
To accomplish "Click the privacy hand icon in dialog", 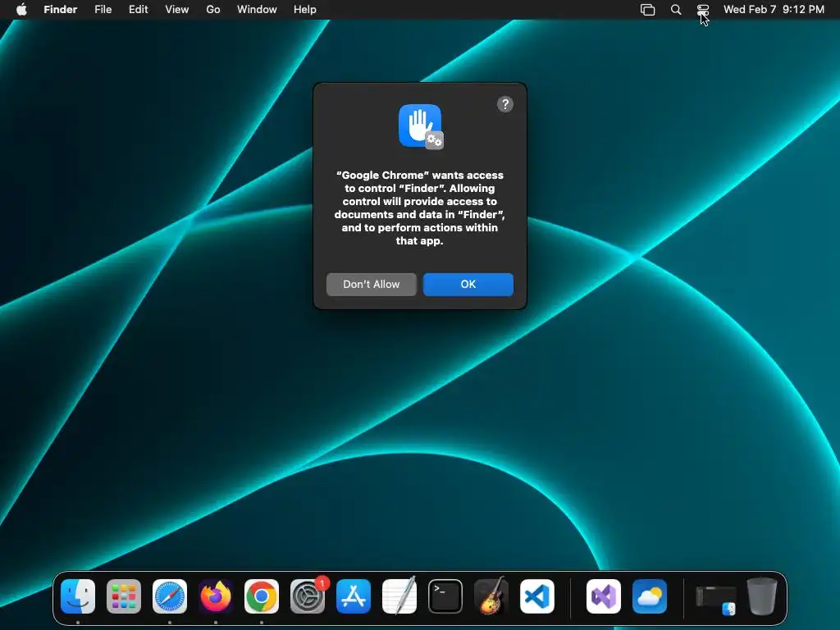I will (421, 126).
